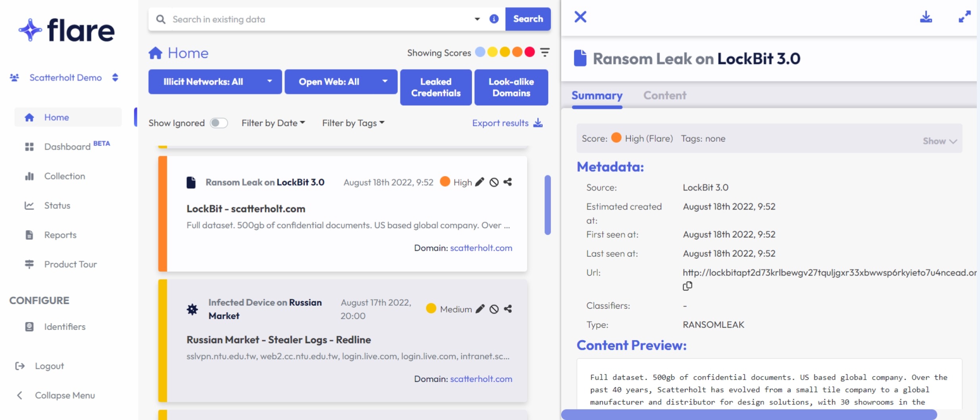Switch to the Summary tab

tap(597, 96)
